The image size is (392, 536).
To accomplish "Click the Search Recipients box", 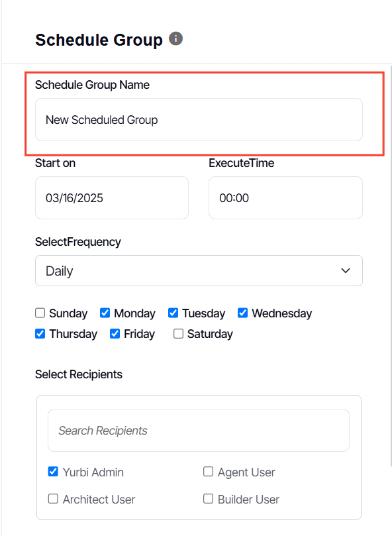I will [199, 430].
